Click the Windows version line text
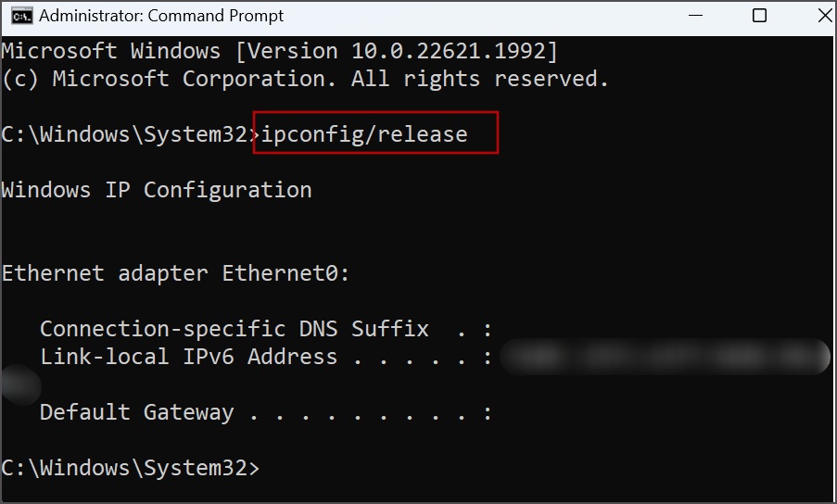The image size is (837, 504). (280, 51)
